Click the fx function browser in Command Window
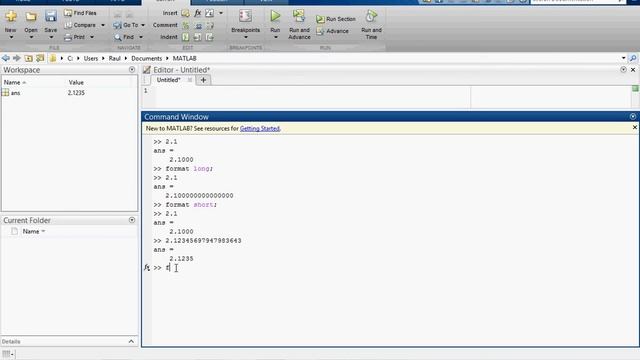Screen dimensions: 640x360 tap(147, 268)
